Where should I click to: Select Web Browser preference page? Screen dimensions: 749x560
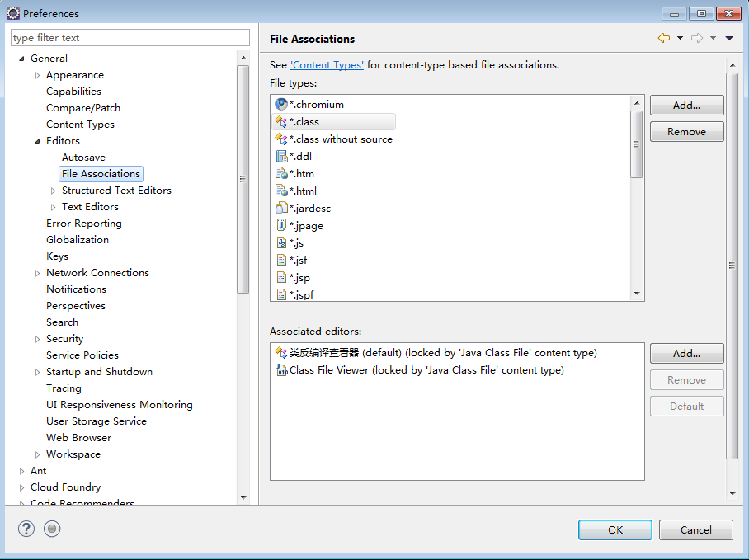pyautogui.click(x=79, y=438)
